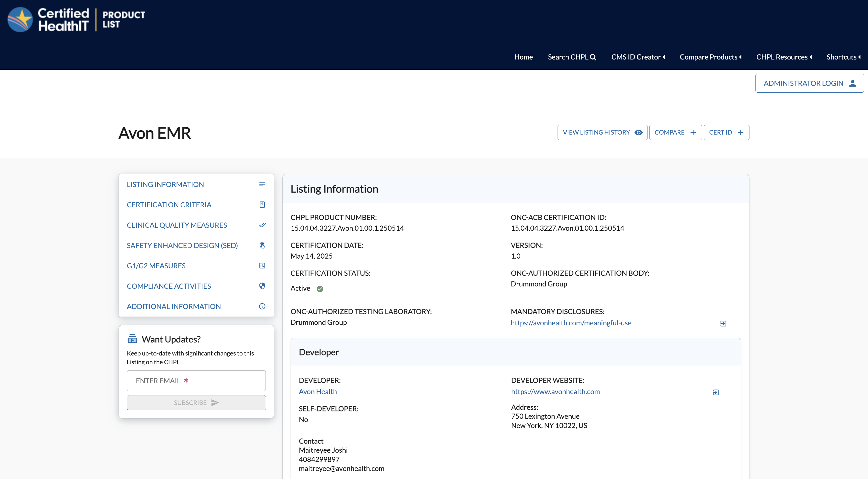
Task: Click the Developer section header
Action: (319, 352)
